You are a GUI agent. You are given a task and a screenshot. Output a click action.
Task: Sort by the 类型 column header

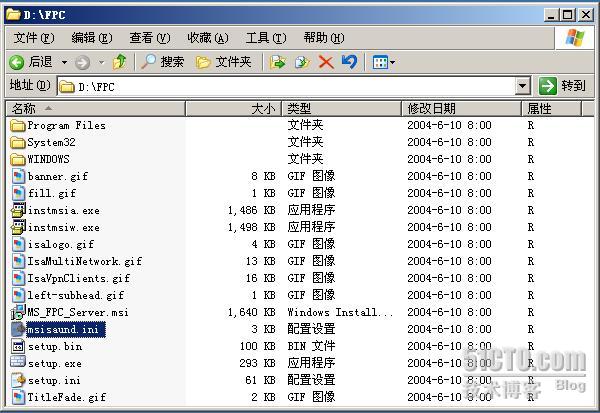point(342,109)
